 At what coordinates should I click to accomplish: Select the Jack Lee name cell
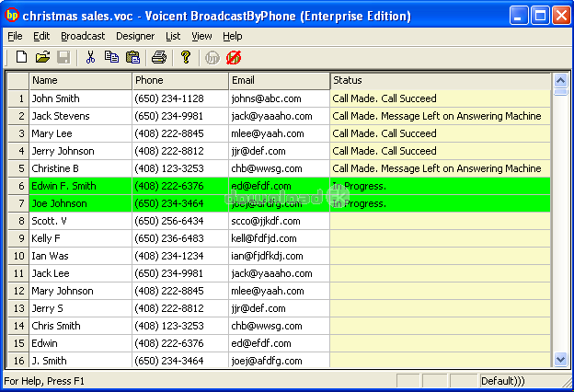coord(80,273)
